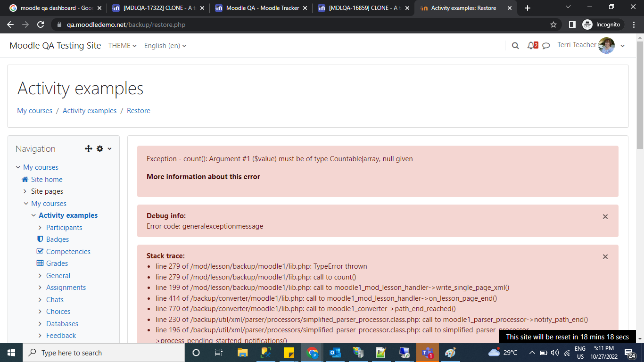This screenshot has height=362, width=644.
Task: Reload the current page
Action: point(41,25)
